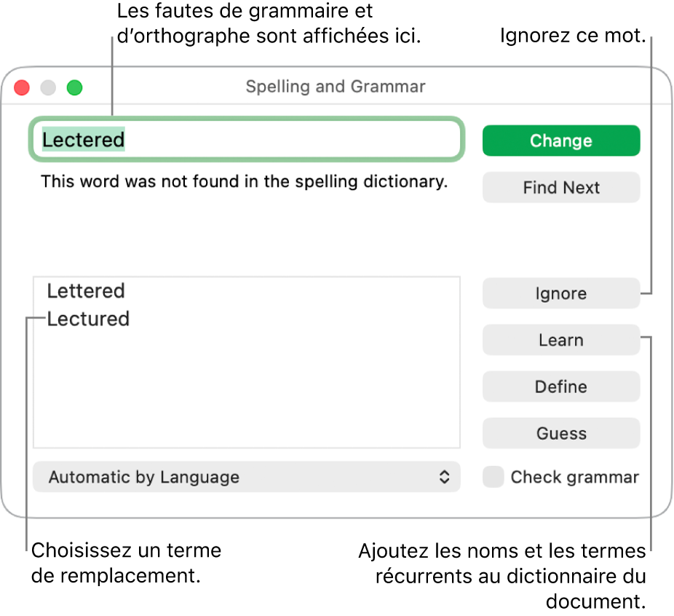This screenshot has height=616, width=674.
Task: Click Learn to add word to dictionary
Action: [x=560, y=340]
